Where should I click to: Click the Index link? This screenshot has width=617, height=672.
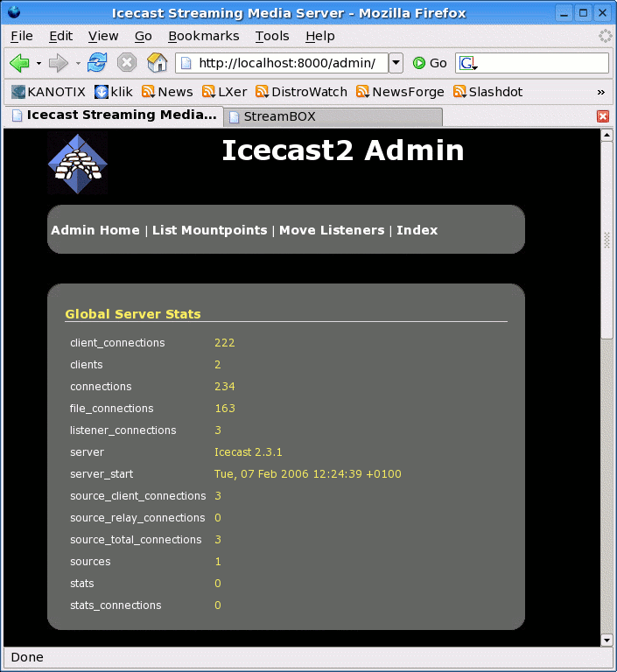click(417, 230)
